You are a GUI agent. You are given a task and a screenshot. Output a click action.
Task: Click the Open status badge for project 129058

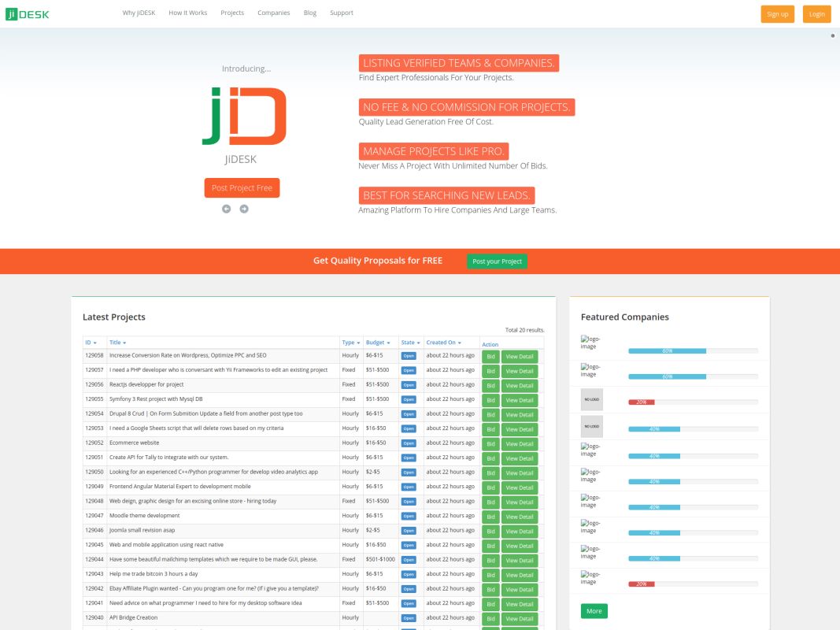click(x=409, y=356)
